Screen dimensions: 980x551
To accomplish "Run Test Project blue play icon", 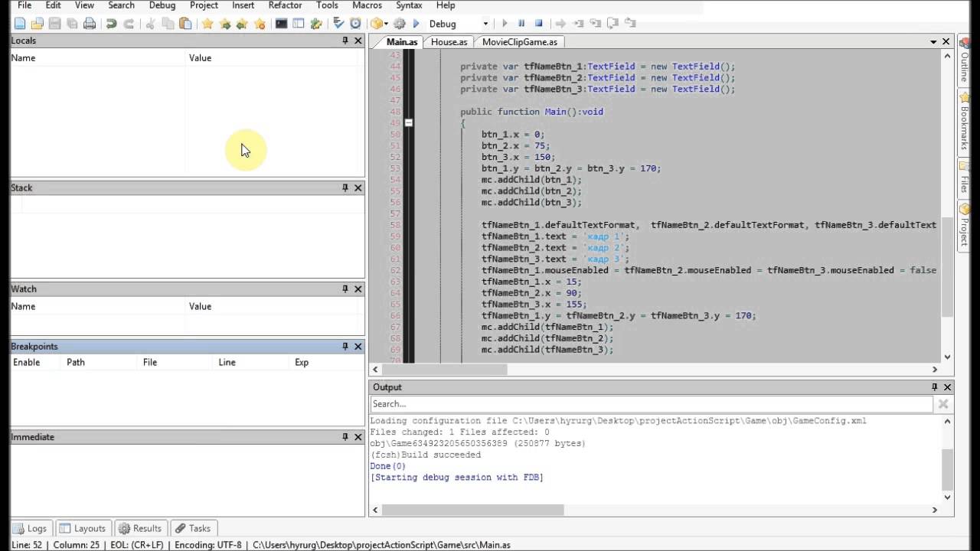I will tap(416, 24).
